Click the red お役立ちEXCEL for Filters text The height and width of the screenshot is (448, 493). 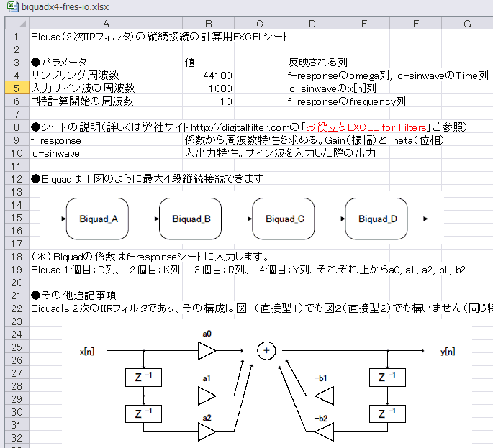[366, 127]
